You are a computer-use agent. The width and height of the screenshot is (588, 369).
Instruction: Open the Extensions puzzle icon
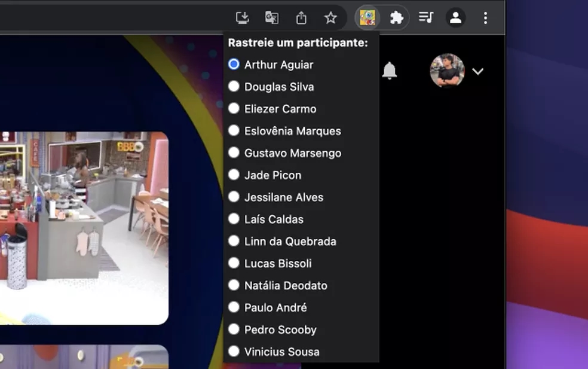click(x=396, y=18)
